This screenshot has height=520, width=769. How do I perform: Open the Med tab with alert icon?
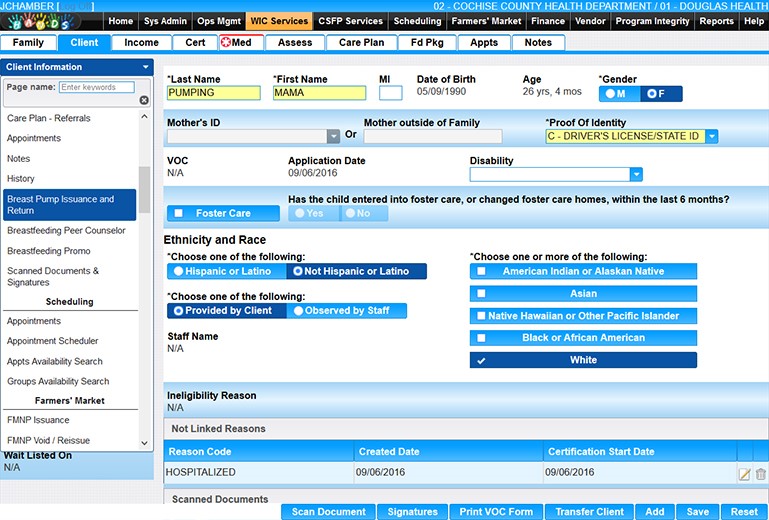pos(235,43)
